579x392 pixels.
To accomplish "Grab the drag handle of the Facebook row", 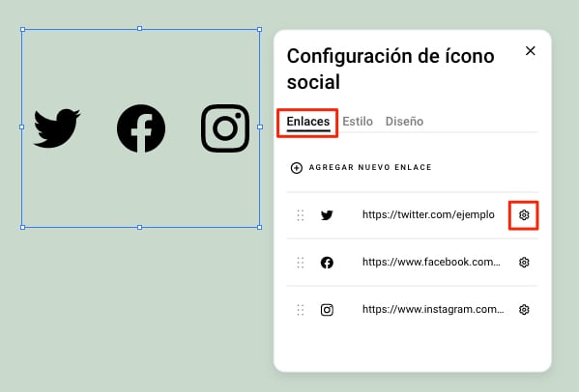I will [301, 263].
